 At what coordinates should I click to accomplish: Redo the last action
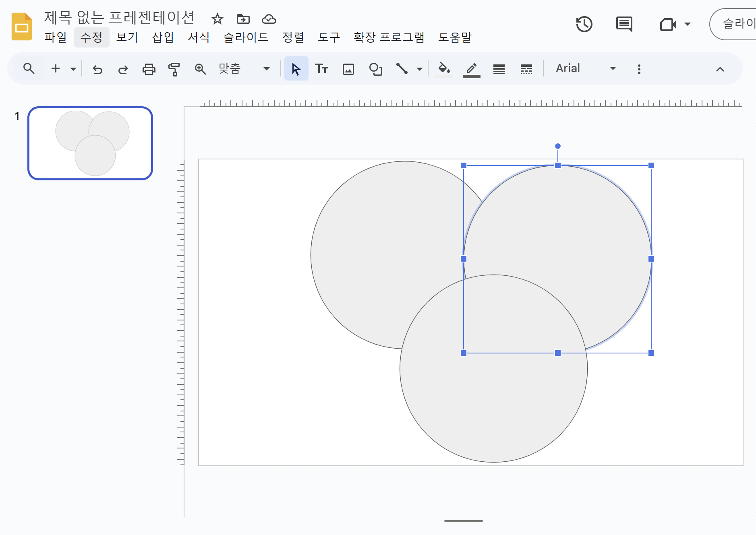(x=123, y=69)
